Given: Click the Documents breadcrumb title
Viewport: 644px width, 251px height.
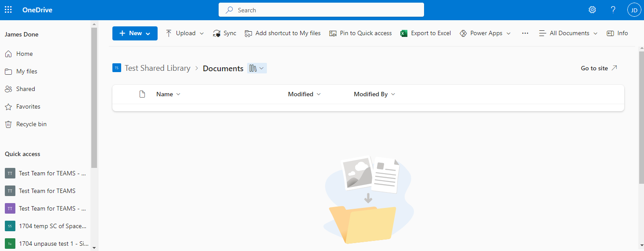Looking at the screenshot, I should pyautogui.click(x=223, y=68).
